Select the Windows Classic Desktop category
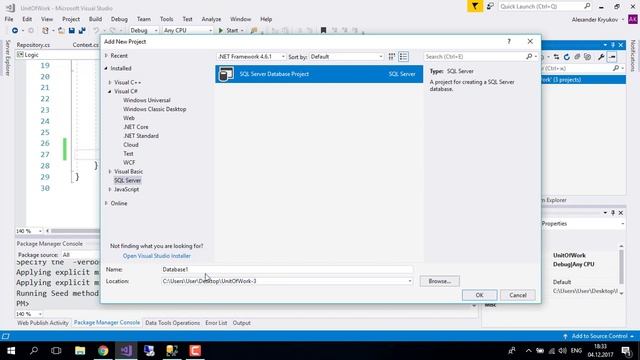The width and height of the screenshot is (640, 360). tap(155, 109)
